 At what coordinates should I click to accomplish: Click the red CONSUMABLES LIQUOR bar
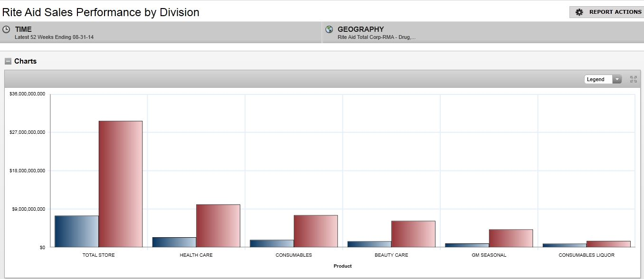608,244
